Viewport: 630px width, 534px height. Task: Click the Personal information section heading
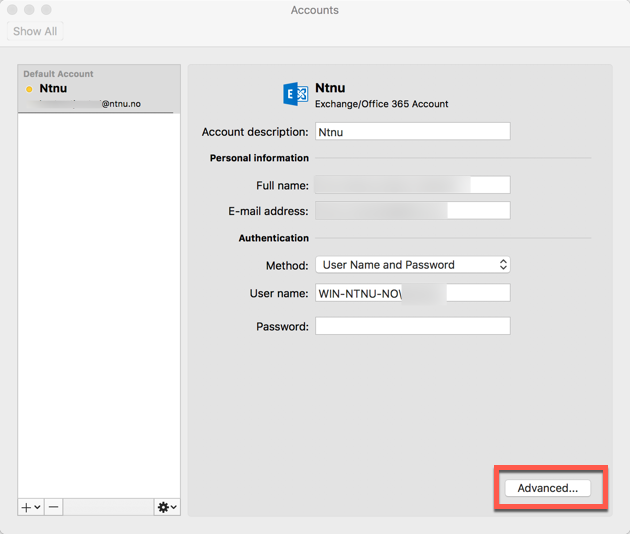[259, 158]
